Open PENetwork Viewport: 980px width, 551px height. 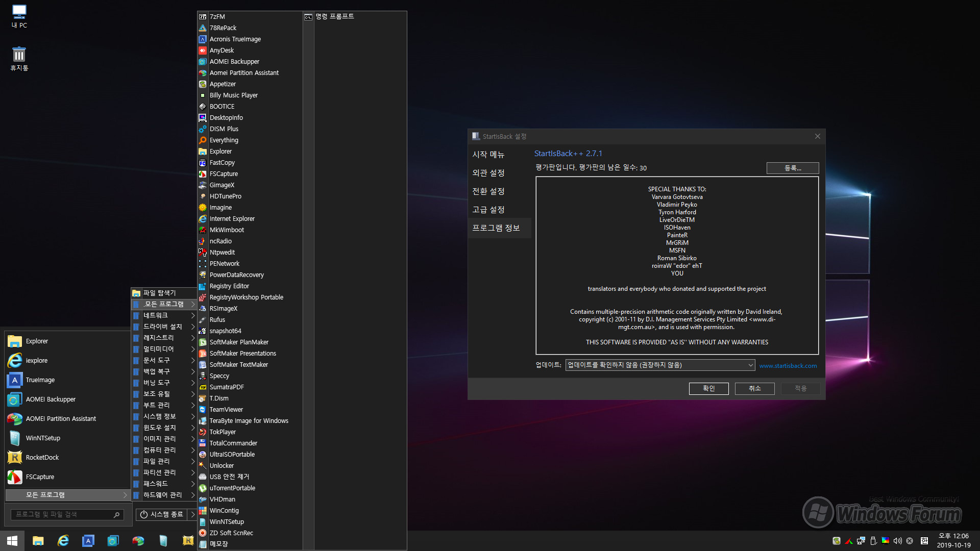(250, 263)
